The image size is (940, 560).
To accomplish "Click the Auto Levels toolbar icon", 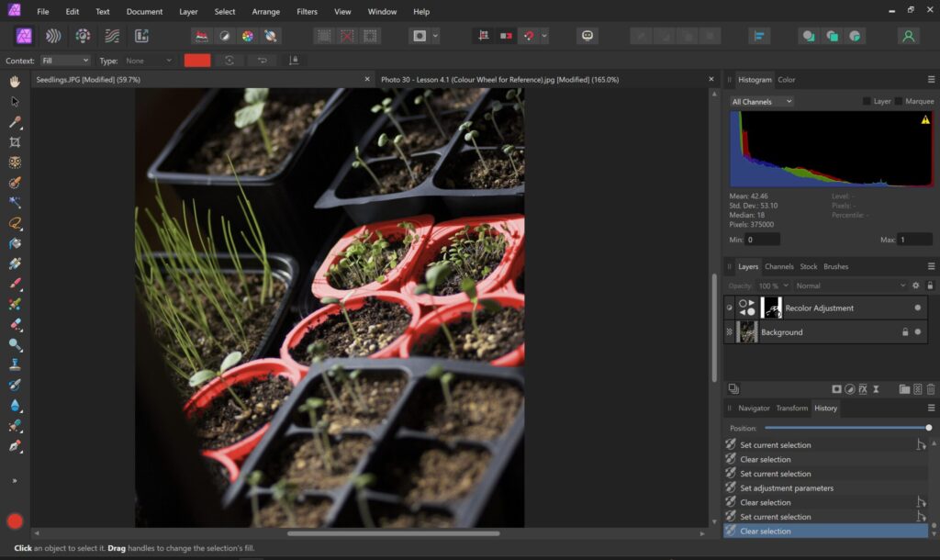I will click(202, 36).
